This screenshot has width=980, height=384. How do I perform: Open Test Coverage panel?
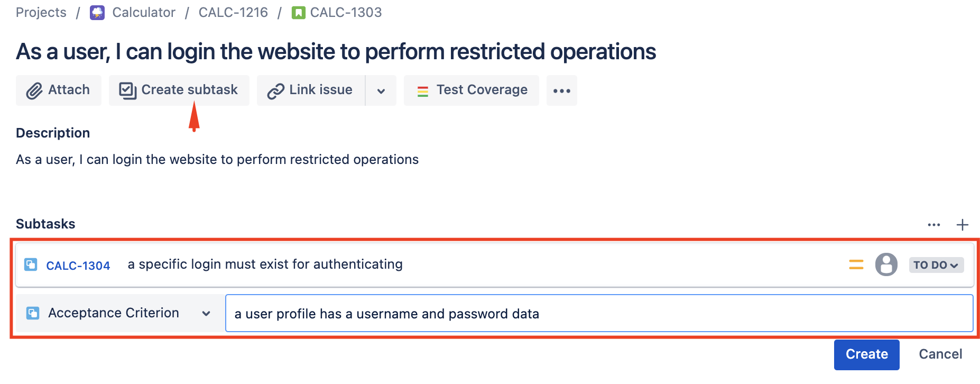pyautogui.click(x=471, y=90)
